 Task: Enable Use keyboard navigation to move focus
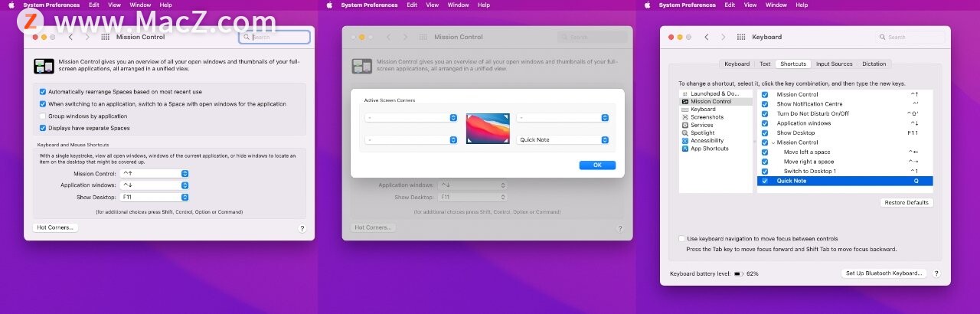click(x=682, y=239)
